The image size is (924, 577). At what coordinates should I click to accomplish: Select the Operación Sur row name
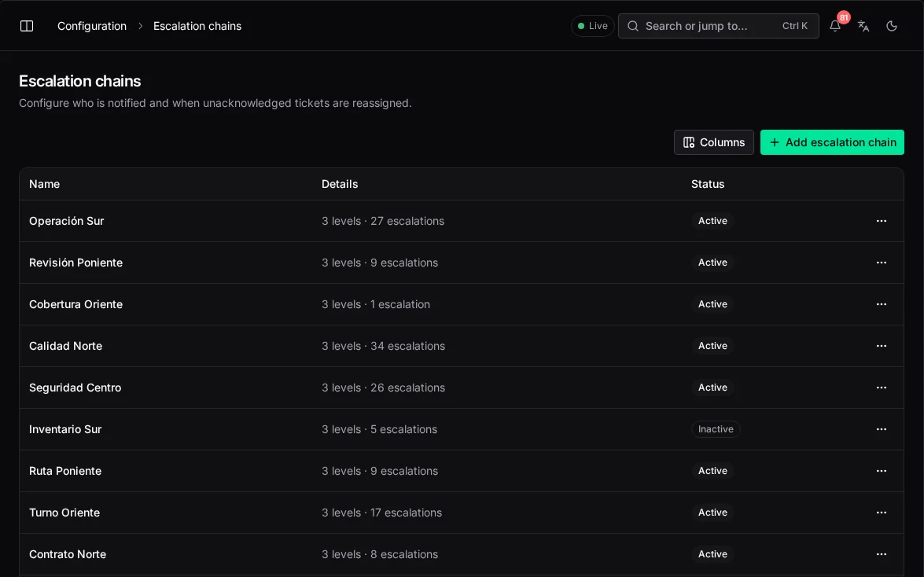(x=67, y=221)
